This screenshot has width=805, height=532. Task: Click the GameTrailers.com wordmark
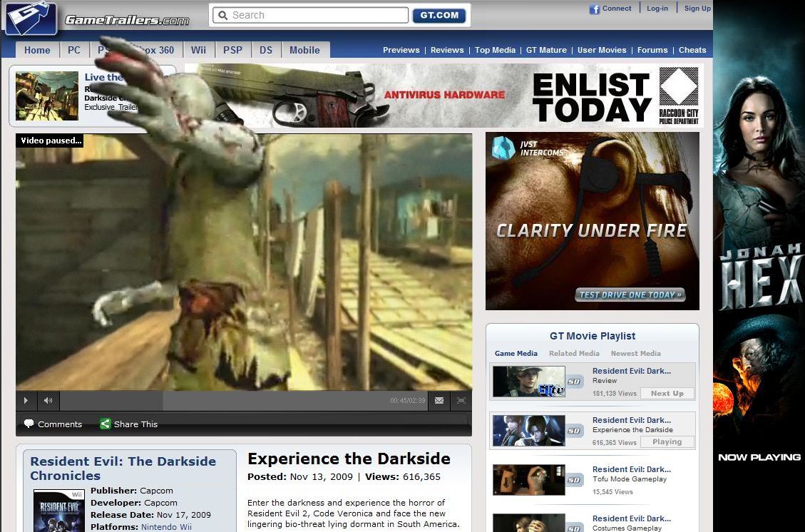click(x=127, y=20)
